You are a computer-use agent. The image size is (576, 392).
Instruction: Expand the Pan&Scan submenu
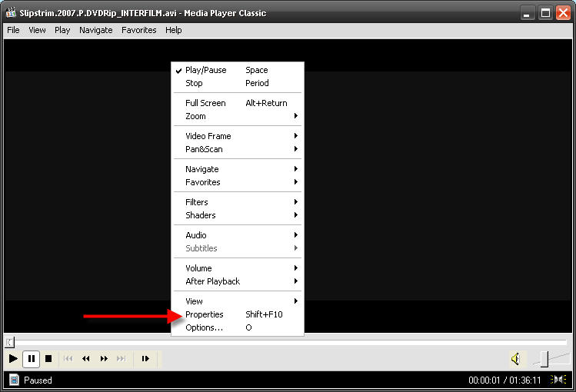click(238, 149)
